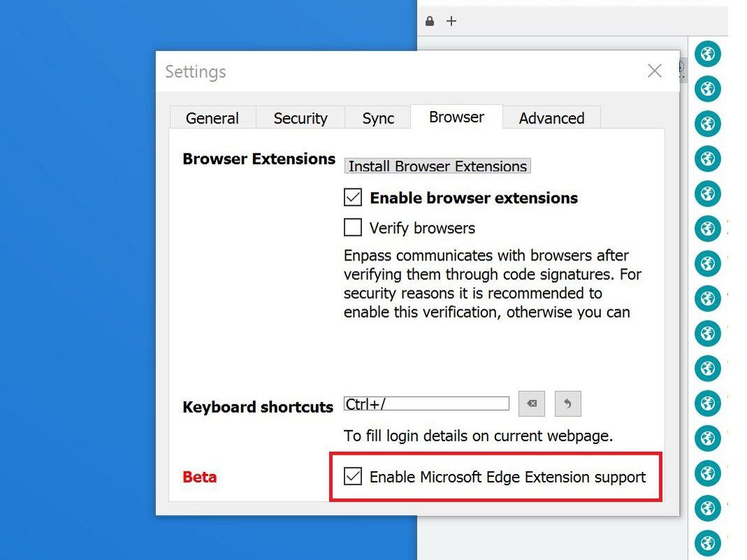Click the second globe entry in the item list

click(707, 89)
